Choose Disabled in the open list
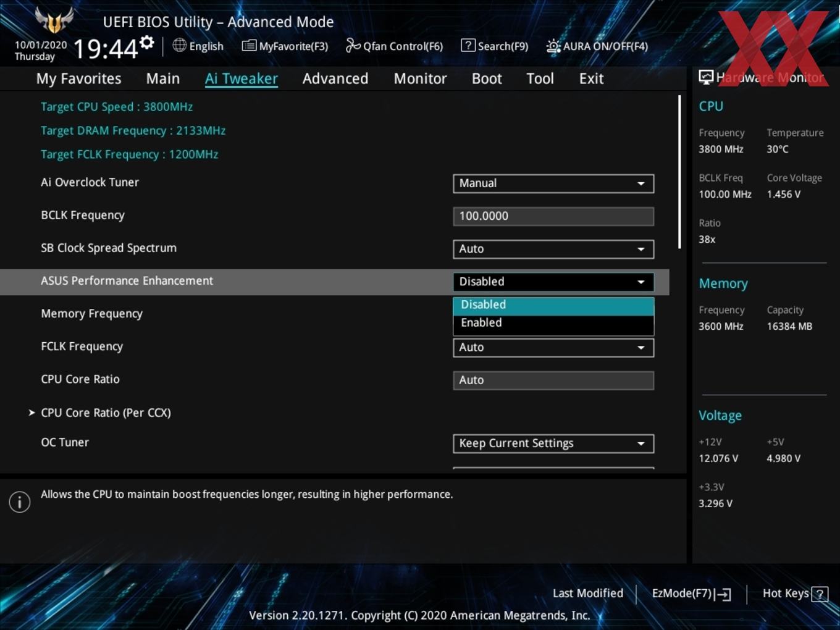 553,305
